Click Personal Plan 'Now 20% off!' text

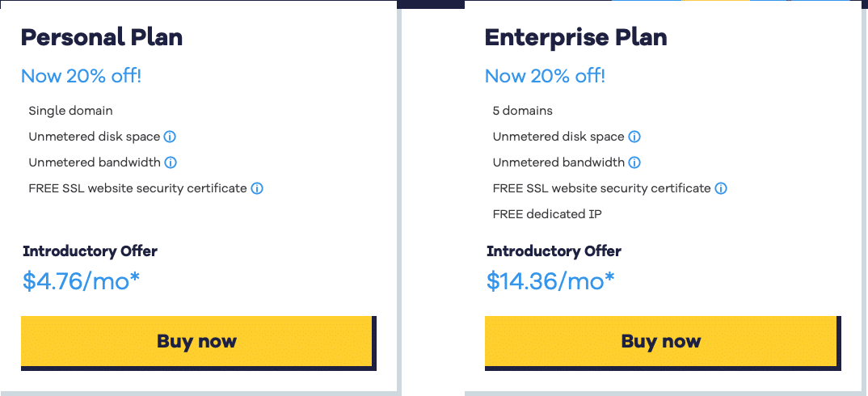(x=82, y=76)
